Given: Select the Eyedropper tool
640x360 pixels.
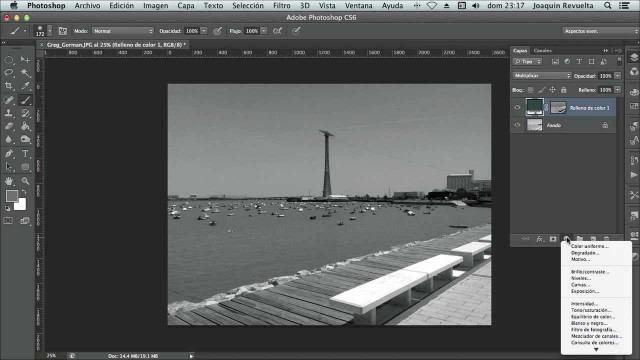Looking at the screenshot, I should coord(25,86).
